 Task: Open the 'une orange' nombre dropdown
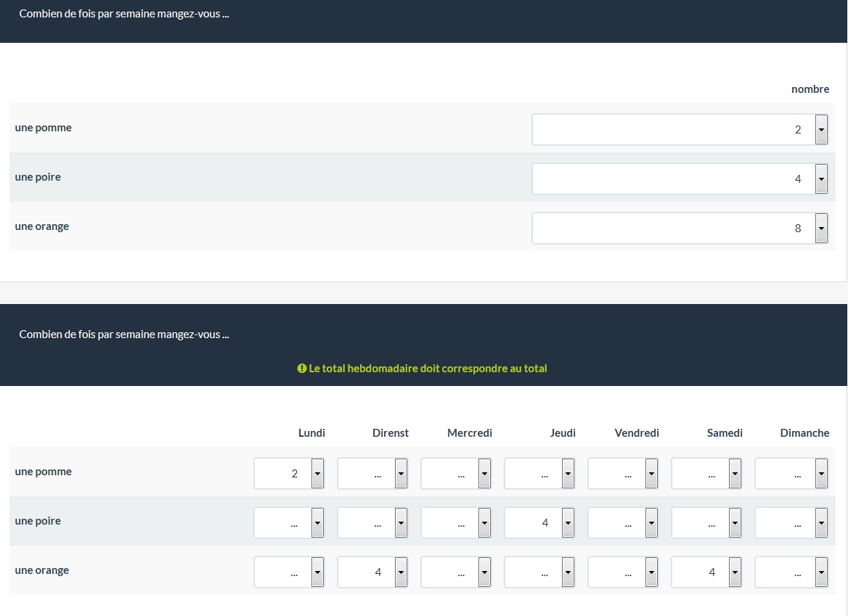680,229
